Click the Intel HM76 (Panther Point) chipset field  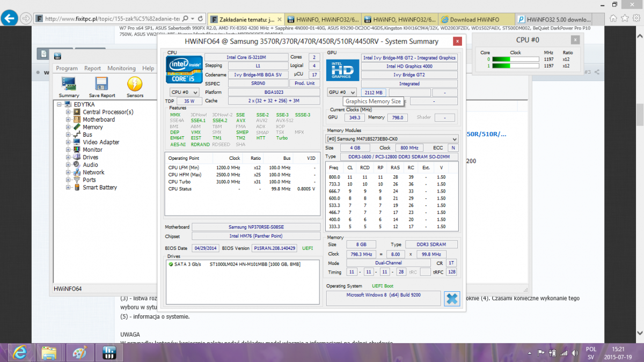pos(255,237)
